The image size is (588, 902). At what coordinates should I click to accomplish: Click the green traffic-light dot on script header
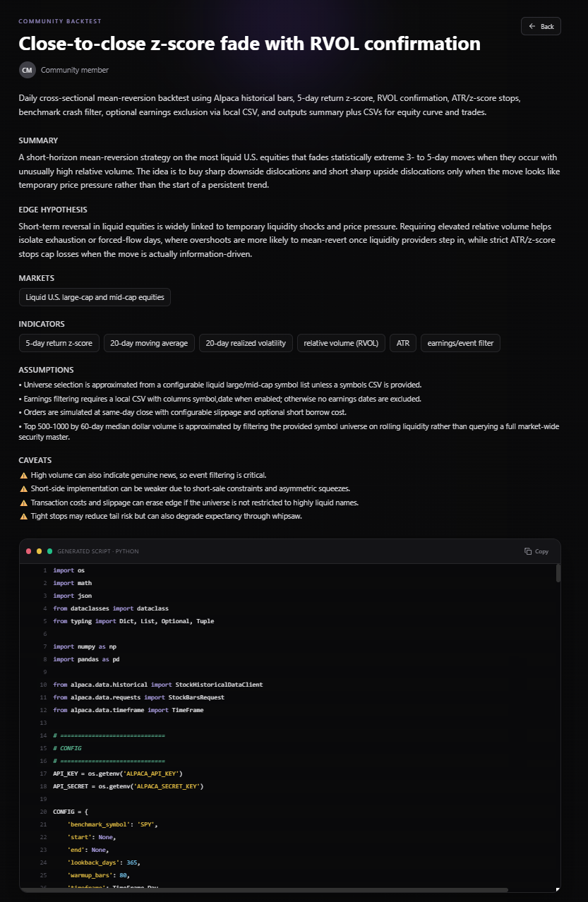48,551
